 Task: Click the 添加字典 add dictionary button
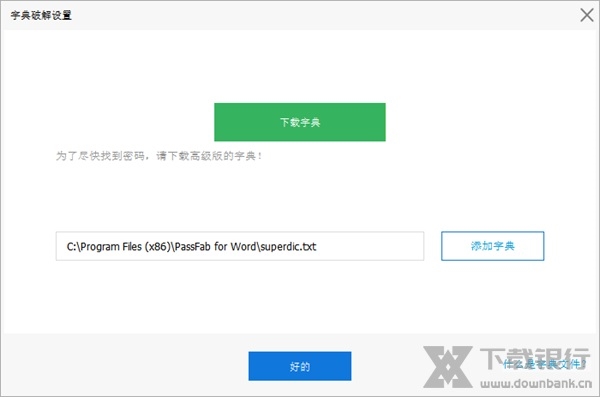[492, 246]
